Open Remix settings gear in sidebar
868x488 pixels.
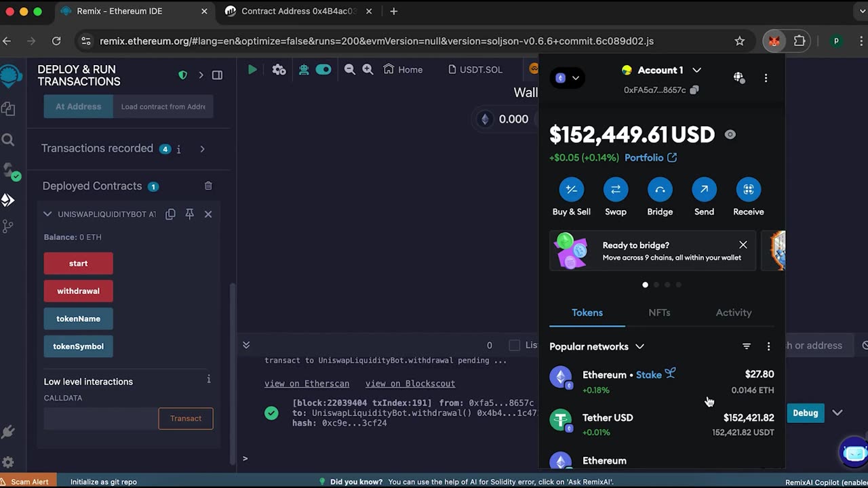click(x=8, y=462)
